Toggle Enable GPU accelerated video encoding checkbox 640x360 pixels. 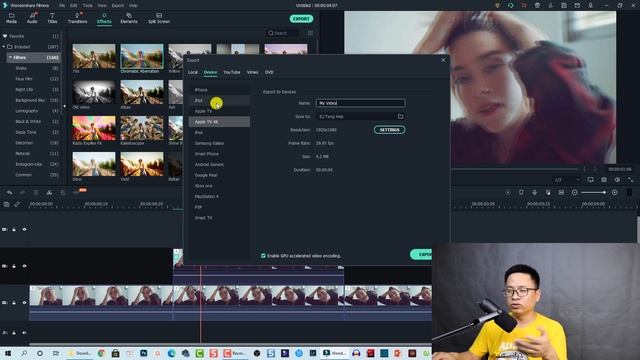[x=263, y=256]
